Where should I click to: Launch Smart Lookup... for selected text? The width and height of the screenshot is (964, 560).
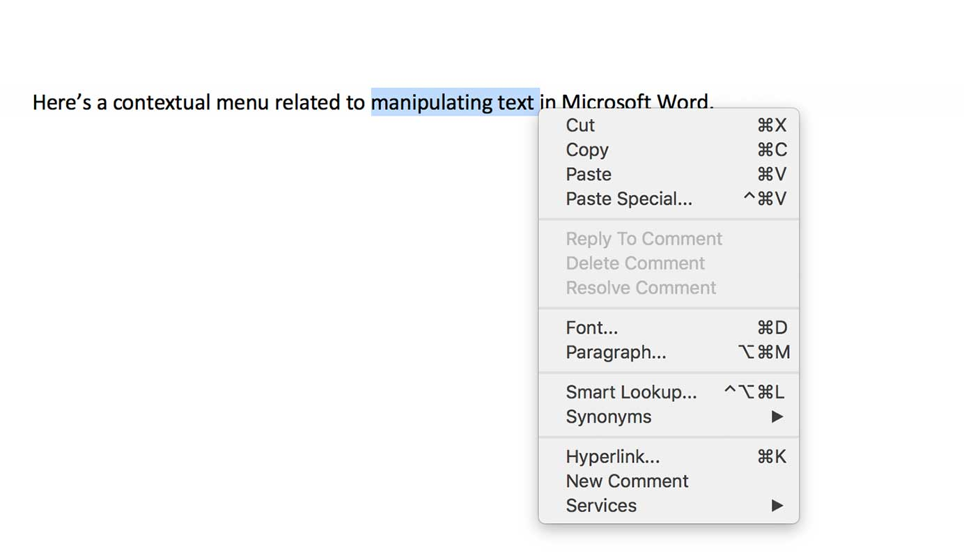coord(631,392)
